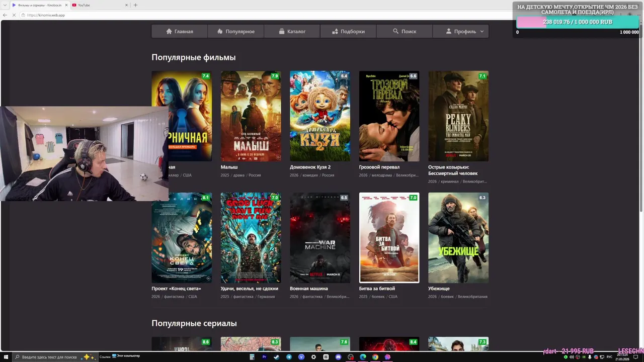Open the Главная home tab
Viewport: 644px width, 362px height.
[x=180, y=31]
